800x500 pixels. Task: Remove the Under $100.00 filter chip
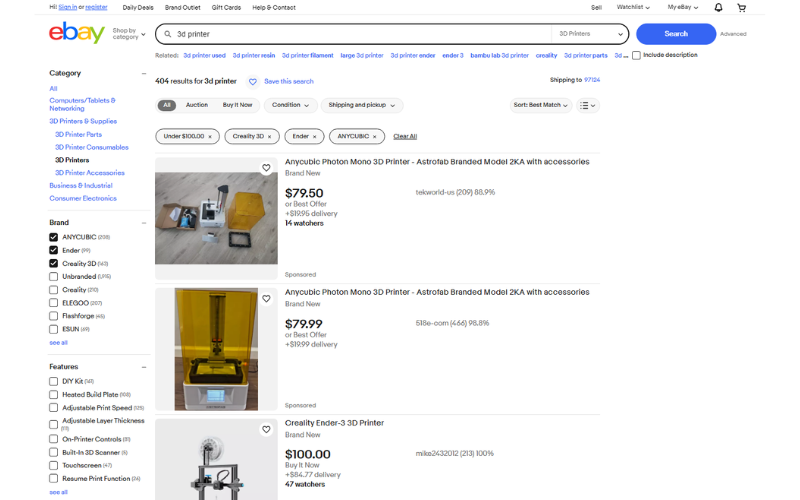(210, 137)
